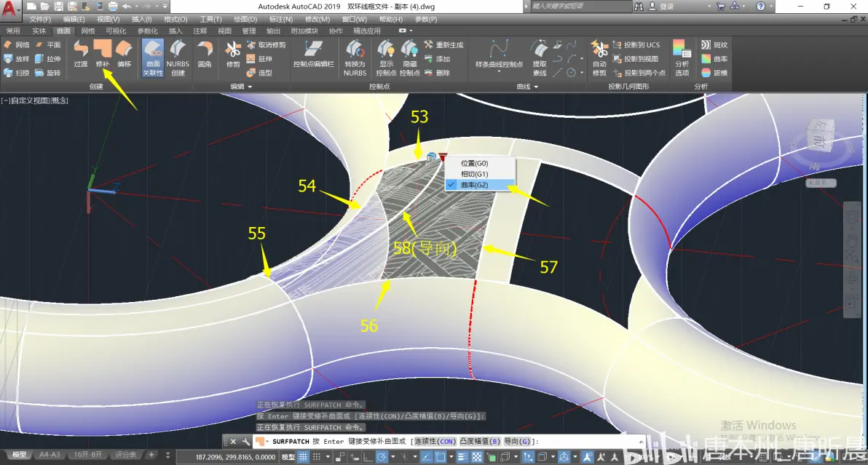Image resolution: width=868 pixels, height=465 pixels.
Task: Switch to 16开·8开 layout tab
Action: click(x=87, y=455)
